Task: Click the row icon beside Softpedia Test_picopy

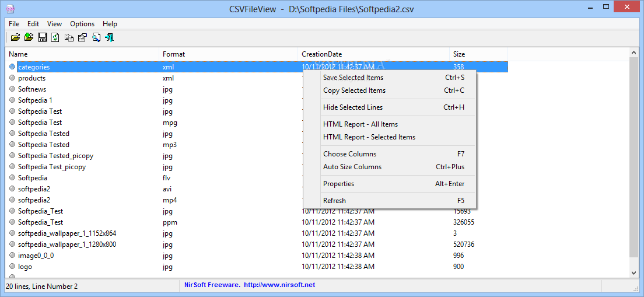Action: coord(12,167)
